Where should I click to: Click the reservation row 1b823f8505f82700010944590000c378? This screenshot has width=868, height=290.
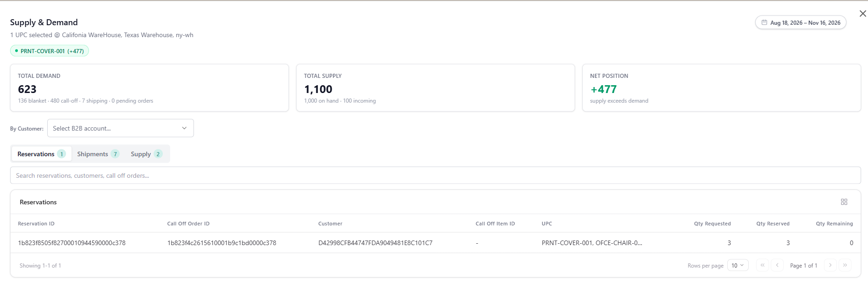point(435,243)
